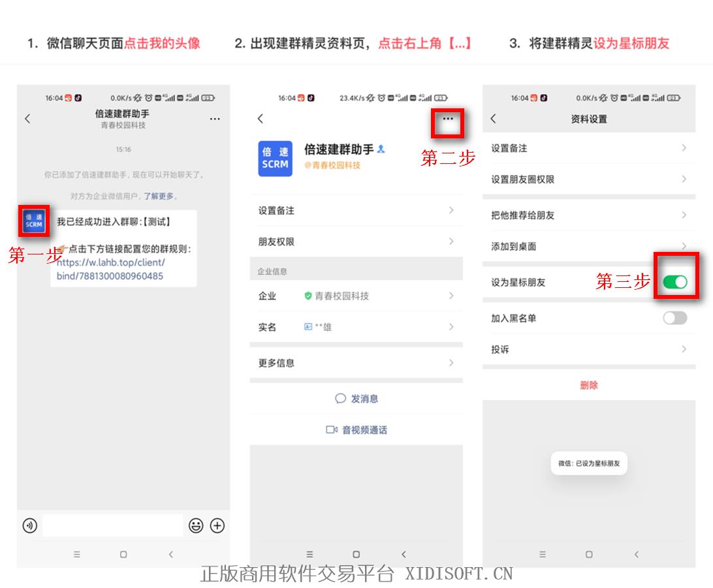713x588 pixels.
Task: Click the 了解更多 link
Action: coord(159,196)
